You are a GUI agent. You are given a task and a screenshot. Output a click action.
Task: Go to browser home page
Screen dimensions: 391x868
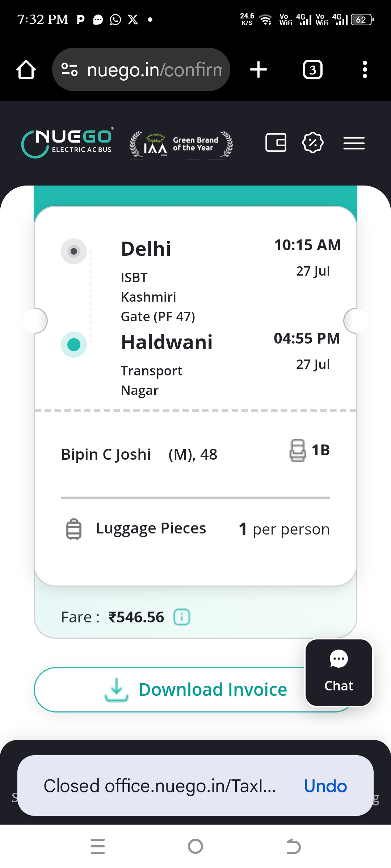tap(26, 69)
